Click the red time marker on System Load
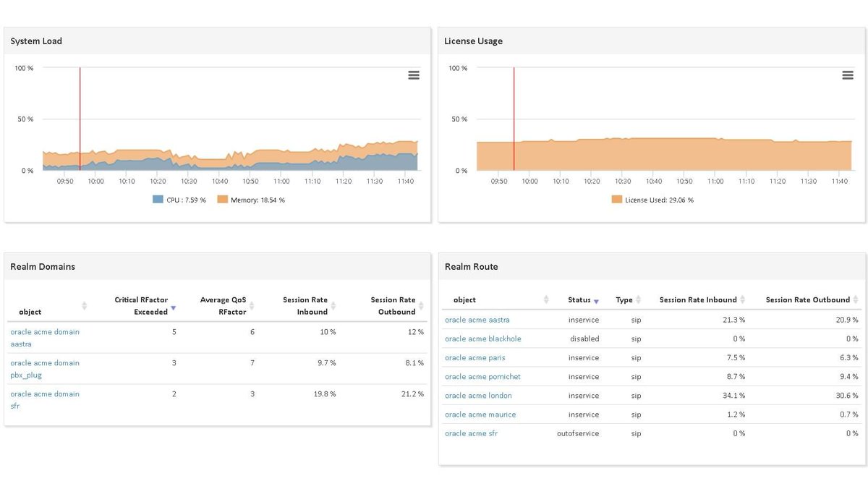 pos(80,119)
